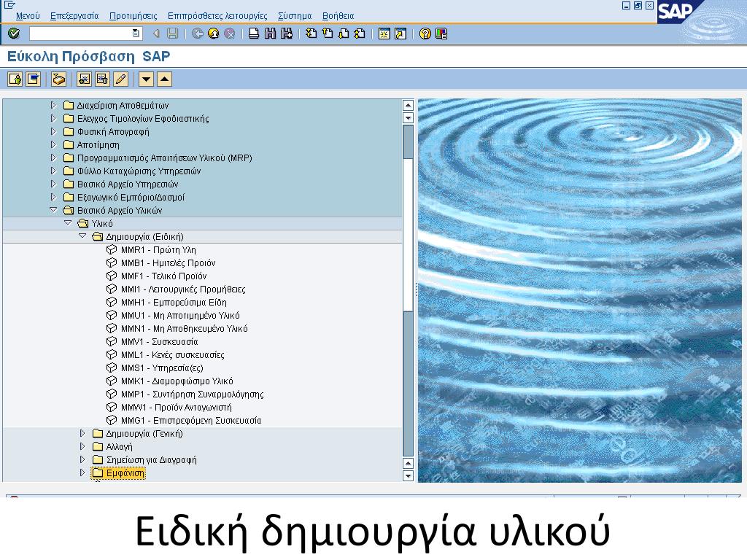
Task: Expand the Αλλαγή folder
Action: pyautogui.click(x=82, y=447)
